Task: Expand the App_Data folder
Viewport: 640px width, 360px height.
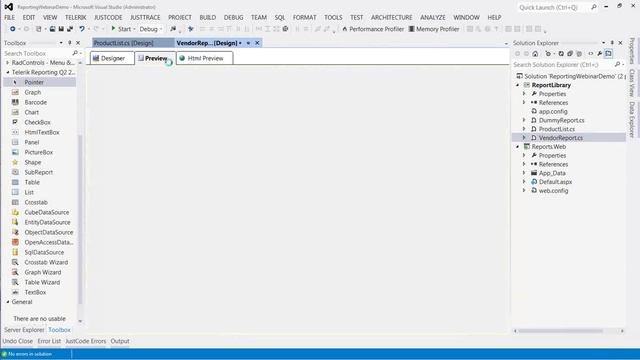Action: click(524, 173)
